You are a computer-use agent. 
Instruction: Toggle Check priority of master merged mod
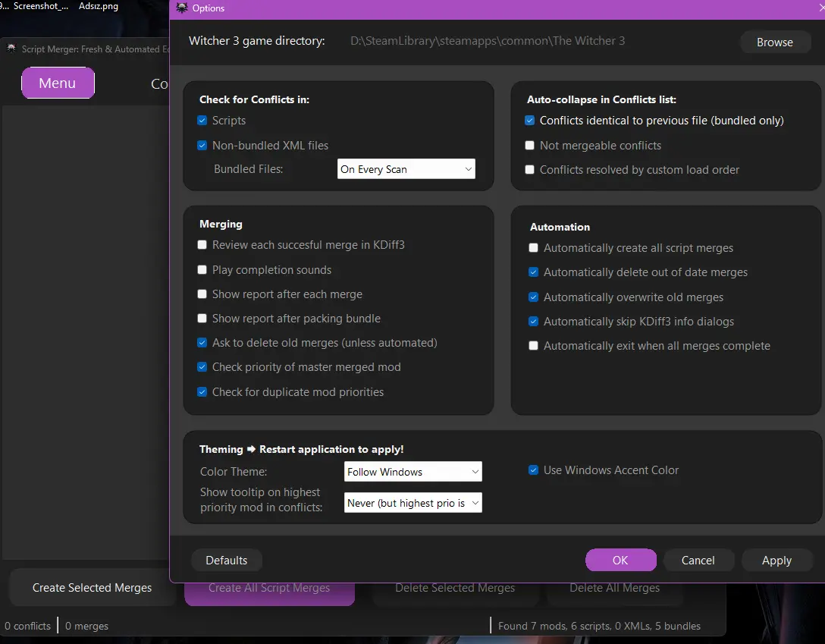click(x=202, y=366)
